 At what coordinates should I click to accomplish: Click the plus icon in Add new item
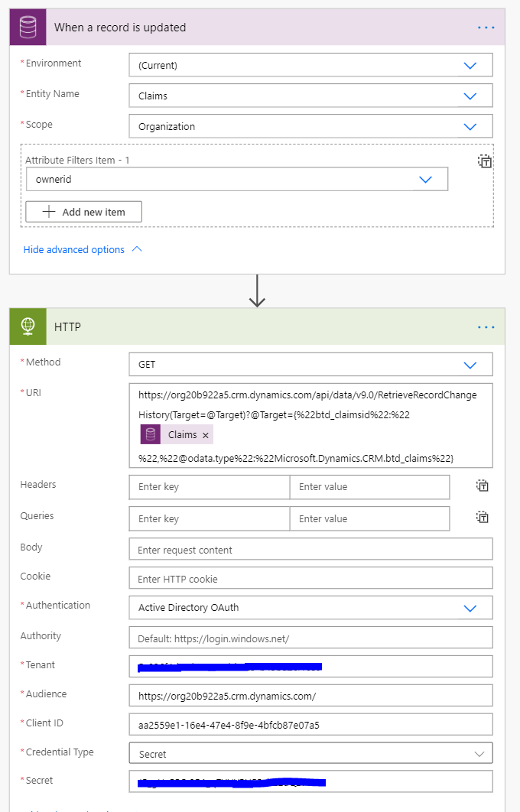pos(49,211)
